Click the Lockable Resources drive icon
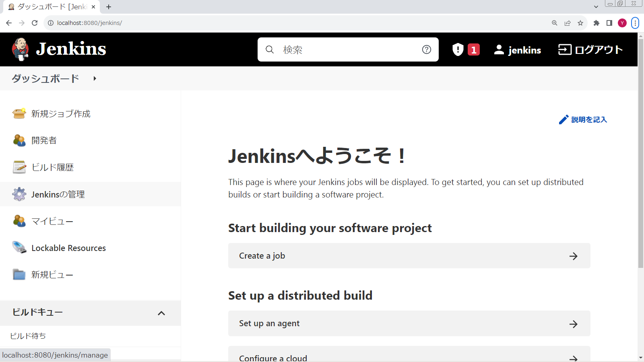 click(x=19, y=248)
